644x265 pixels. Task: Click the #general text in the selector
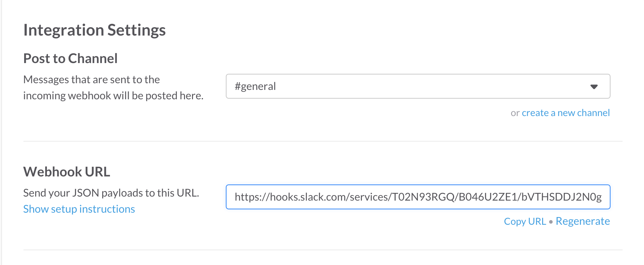(255, 86)
